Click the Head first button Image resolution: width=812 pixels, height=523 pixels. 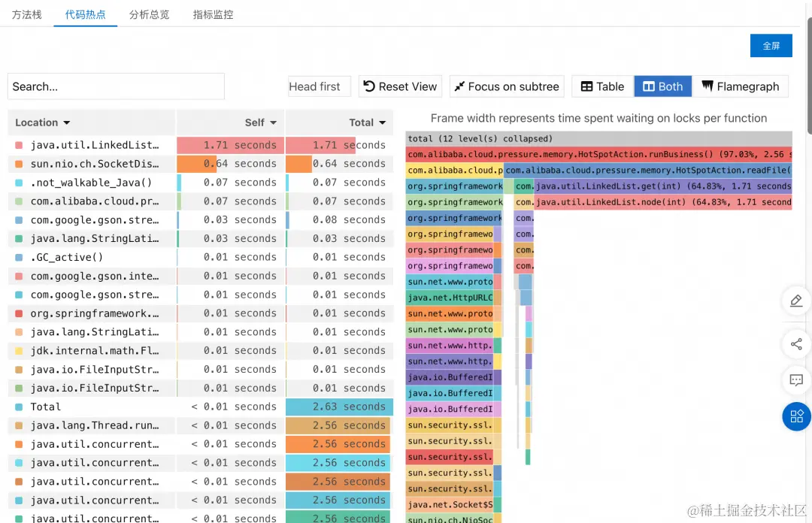pyautogui.click(x=319, y=86)
